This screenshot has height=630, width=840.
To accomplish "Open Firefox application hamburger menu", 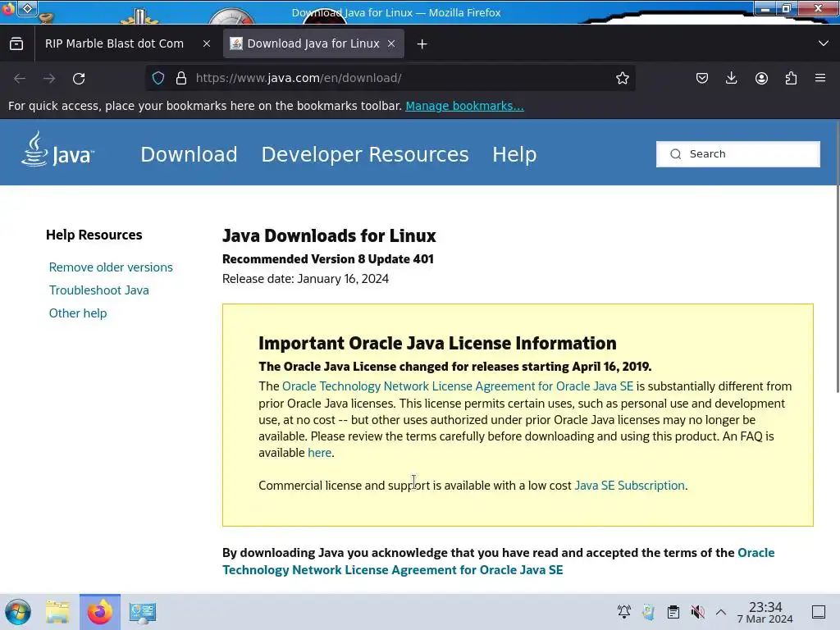I will tap(820, 78).
